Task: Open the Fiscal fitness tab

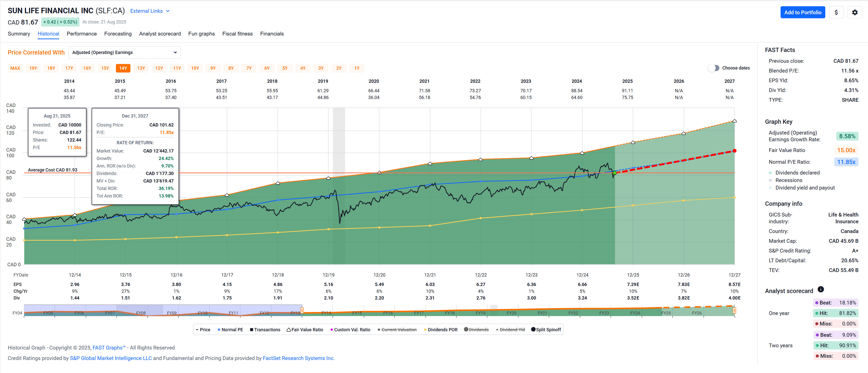Action: coord(237,34)
